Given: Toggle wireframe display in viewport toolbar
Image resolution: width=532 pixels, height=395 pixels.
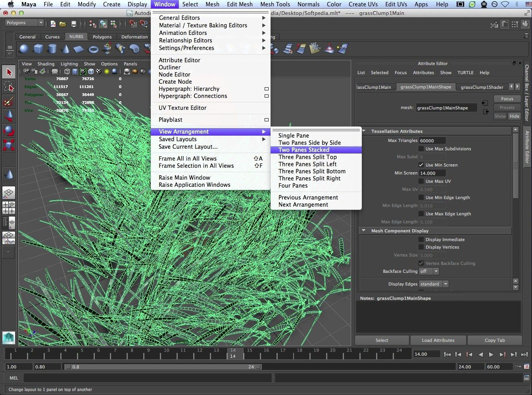Looking at the screenshot, I should [67, 72].
